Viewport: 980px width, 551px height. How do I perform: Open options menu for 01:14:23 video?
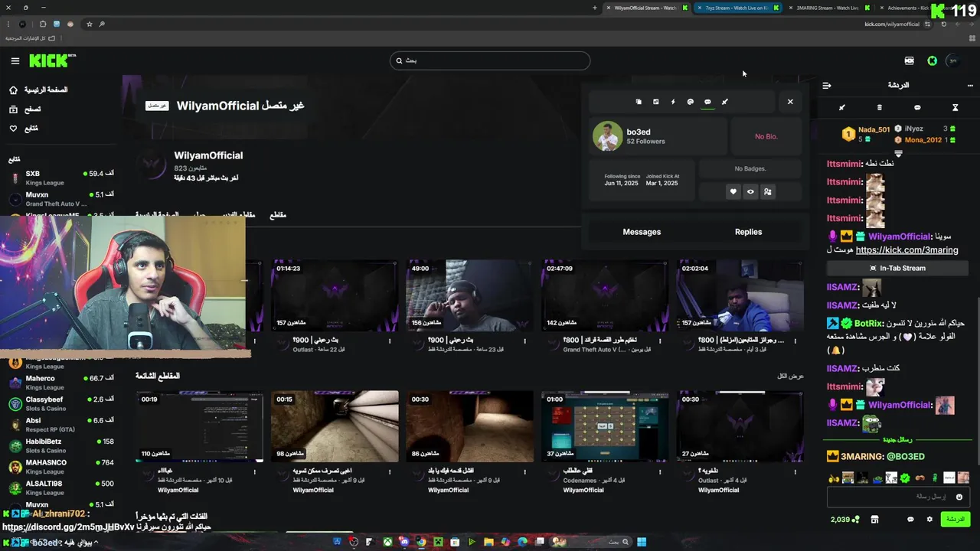pyautogui.click(x=390, y=341)
